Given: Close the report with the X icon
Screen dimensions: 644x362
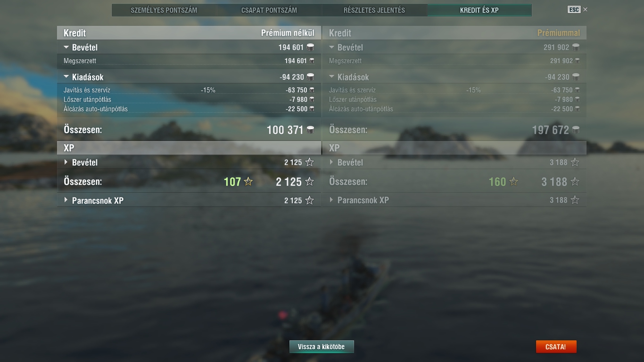Looking at the screenshot, I should pos(586,9).
